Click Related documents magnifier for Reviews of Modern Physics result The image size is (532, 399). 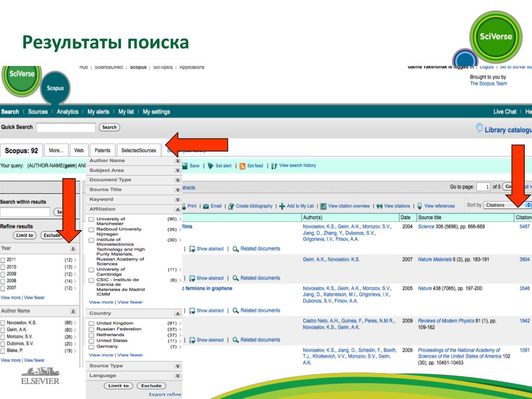point(235,340)
